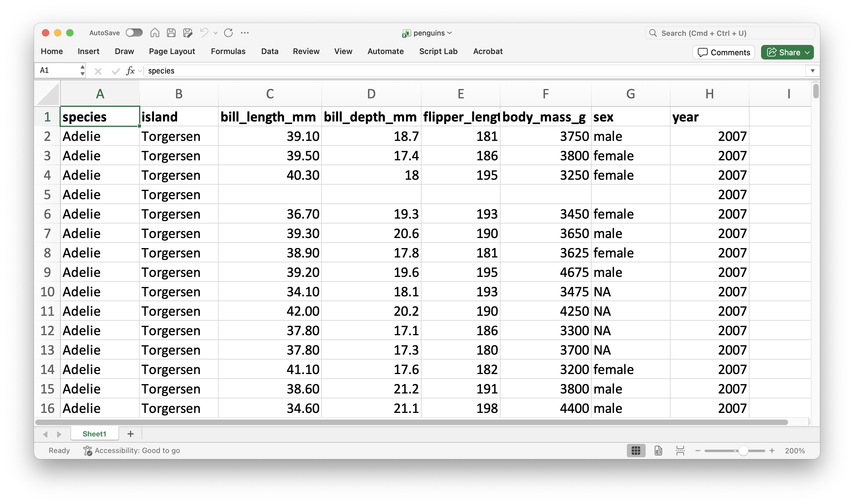Open the Formulas ribbon tab
The width and height of the screenshot is (854, 504).
(x=228, y=51)
